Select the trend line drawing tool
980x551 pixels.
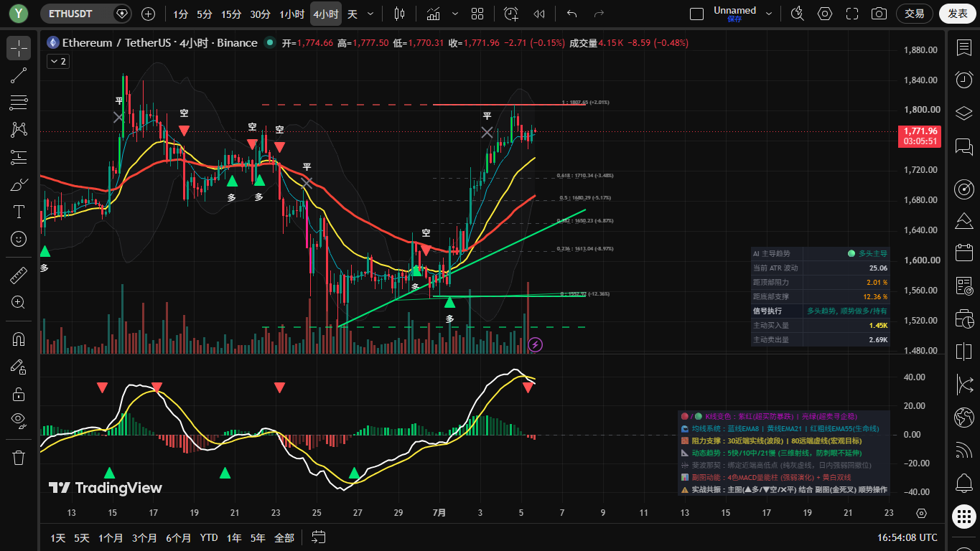[x=19, y=75]
